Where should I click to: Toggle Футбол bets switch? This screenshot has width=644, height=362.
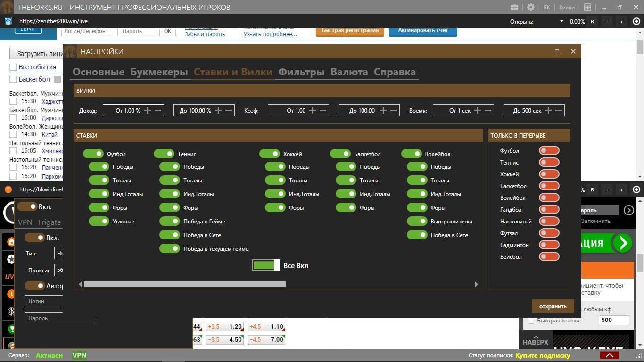click(x=93, y=154)
